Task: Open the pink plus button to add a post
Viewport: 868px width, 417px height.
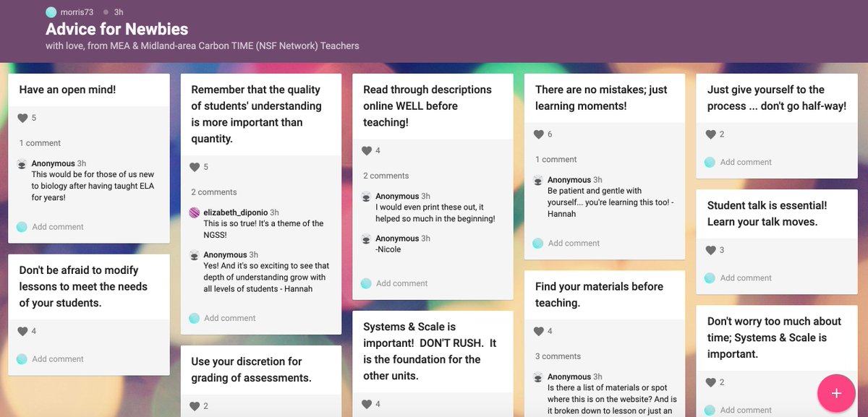Action: pos(836,393)
